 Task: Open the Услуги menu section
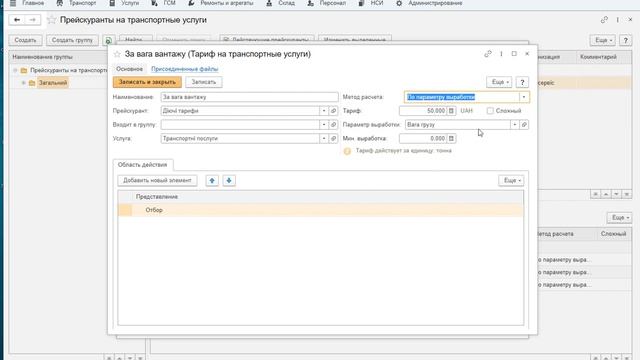click(124, 3)
